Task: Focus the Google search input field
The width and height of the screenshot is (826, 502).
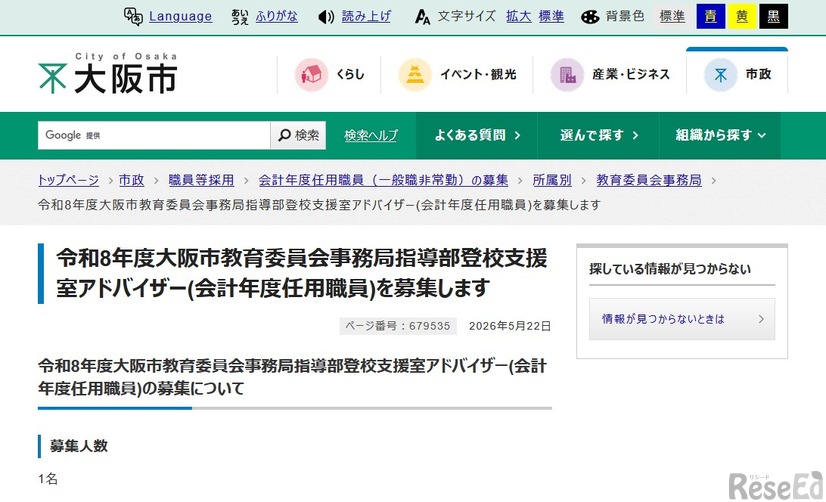Action: (154, 135)
